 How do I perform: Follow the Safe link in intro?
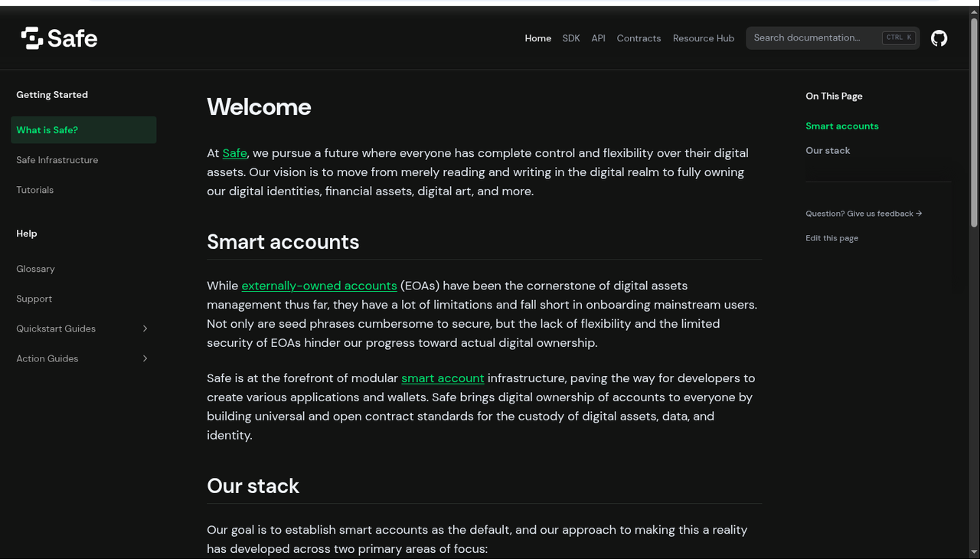tap(234, 153)
